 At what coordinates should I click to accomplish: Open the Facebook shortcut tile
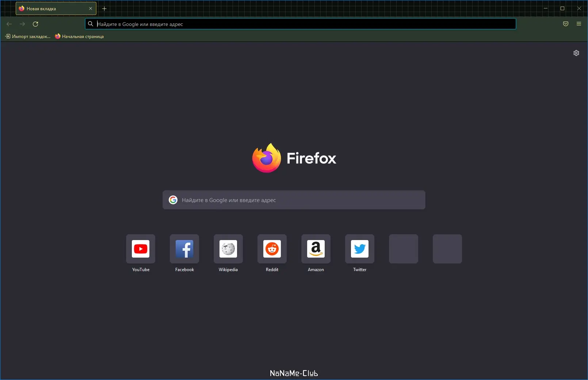tap(184, 249)
